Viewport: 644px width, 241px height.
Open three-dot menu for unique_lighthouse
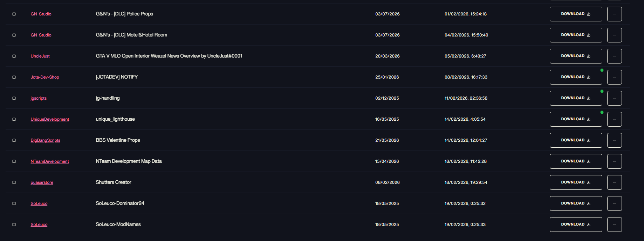(x=614, y=119)
